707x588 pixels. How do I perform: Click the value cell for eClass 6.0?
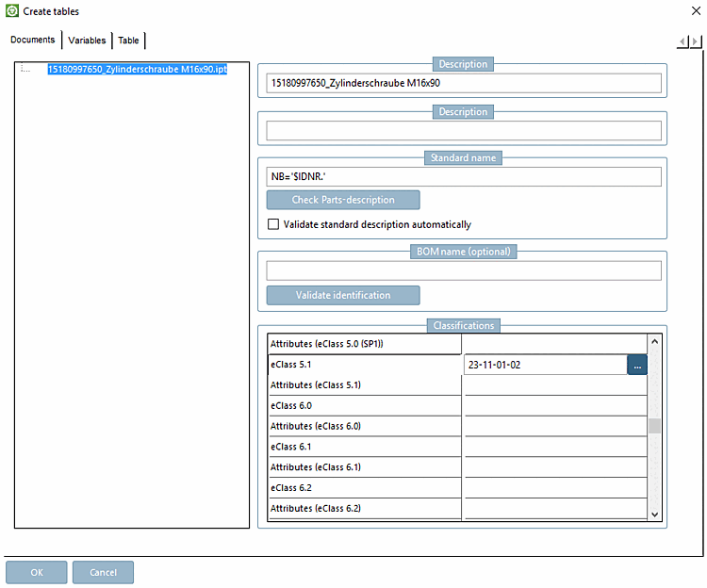pos(555,405)
